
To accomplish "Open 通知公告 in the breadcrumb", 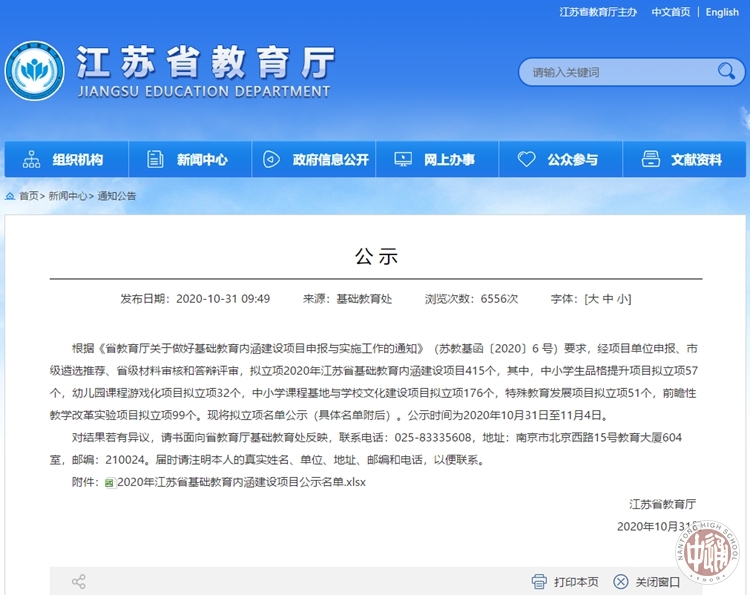I will click(x=117, y=196).
